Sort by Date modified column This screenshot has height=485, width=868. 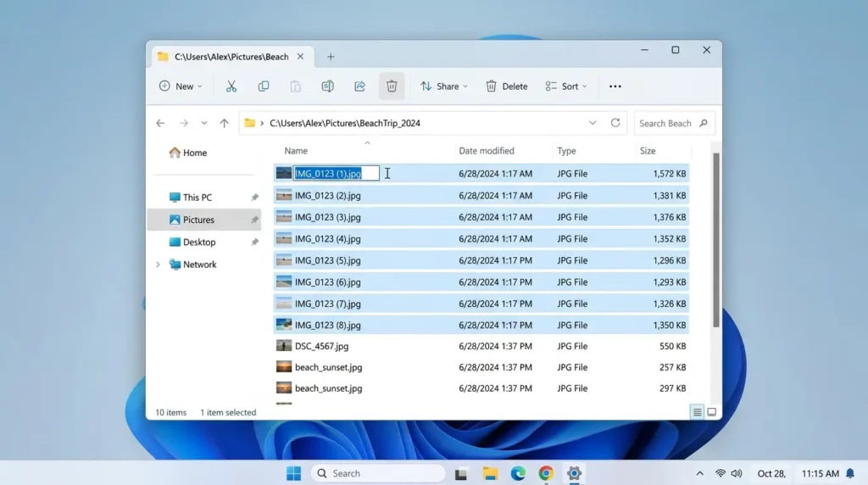pyautogui.click(x=487, y=151)
